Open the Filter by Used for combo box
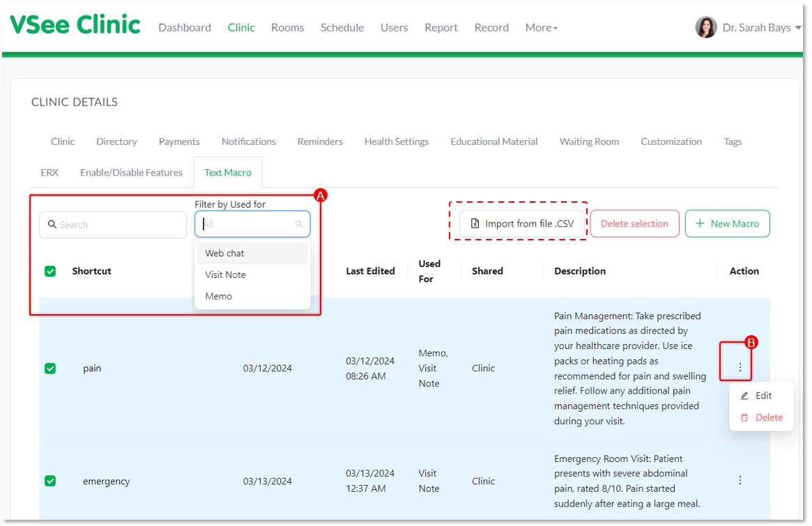 [252, 224]
